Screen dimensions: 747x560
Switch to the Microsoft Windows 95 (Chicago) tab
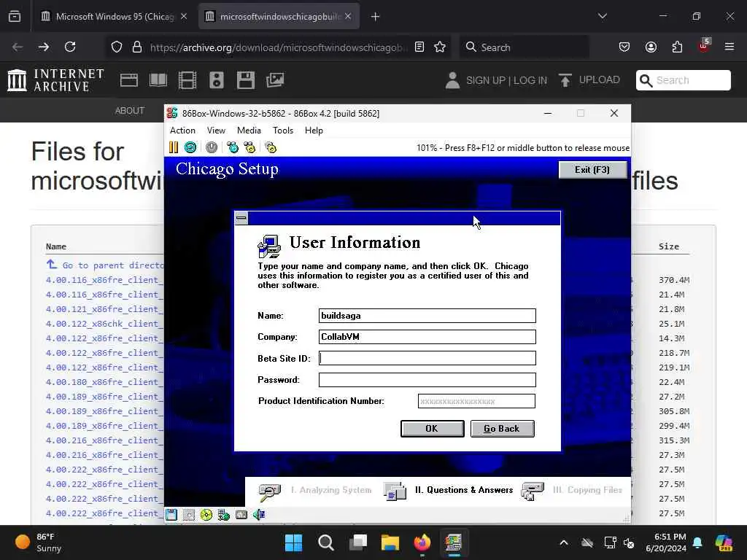point(114,16)
